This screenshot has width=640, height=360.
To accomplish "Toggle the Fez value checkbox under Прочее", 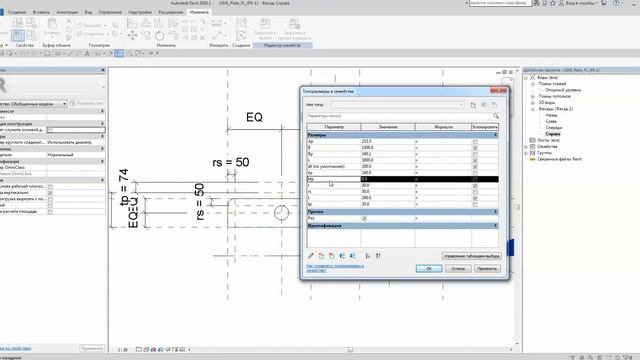I will point(364,219).
